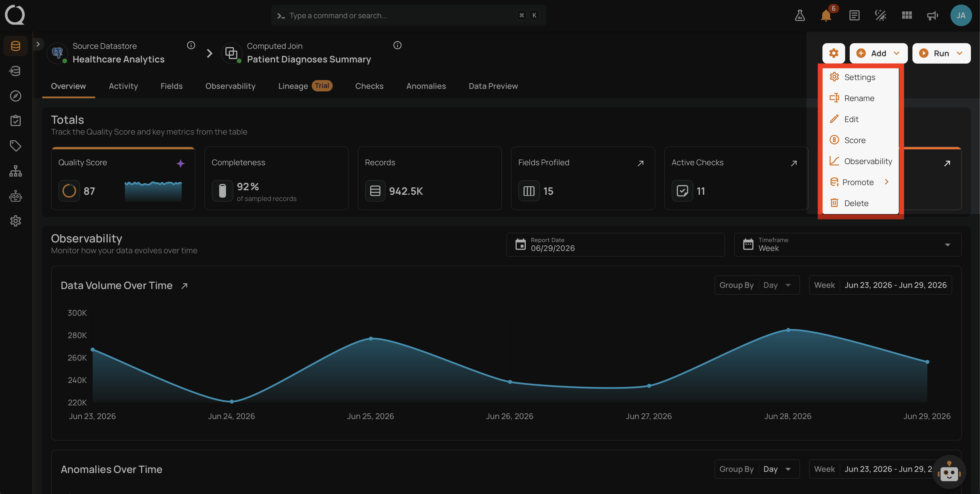Expand the collapsed sidebar chevron
Screen dimensions: 980x494
38,45
